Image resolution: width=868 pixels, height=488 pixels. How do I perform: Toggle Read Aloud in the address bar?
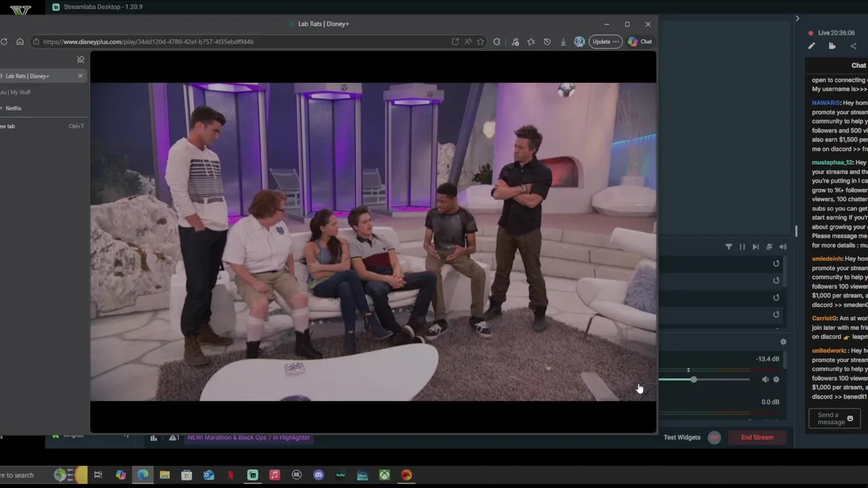(468, 42)
